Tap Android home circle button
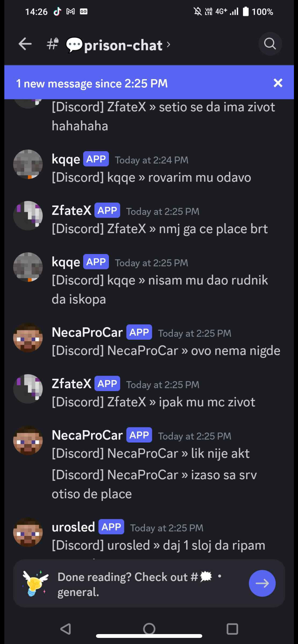298x644 pixels. (x=149, y=629)
